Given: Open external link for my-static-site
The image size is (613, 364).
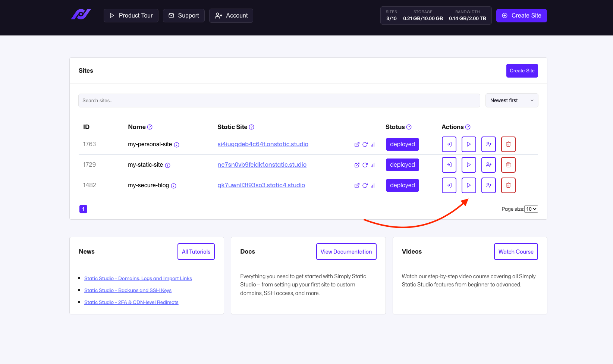Looking at the screenshot, I should pos(357,165).
